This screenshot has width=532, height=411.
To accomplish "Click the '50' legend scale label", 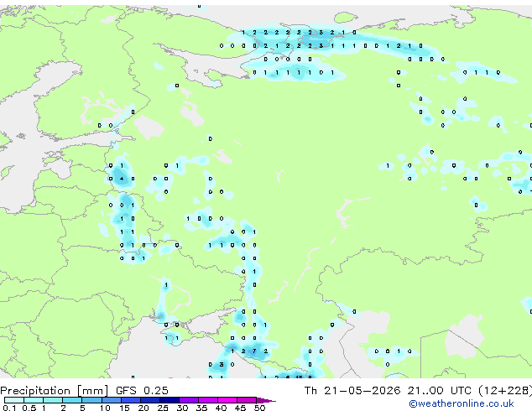I will click(x=260, y=408).
